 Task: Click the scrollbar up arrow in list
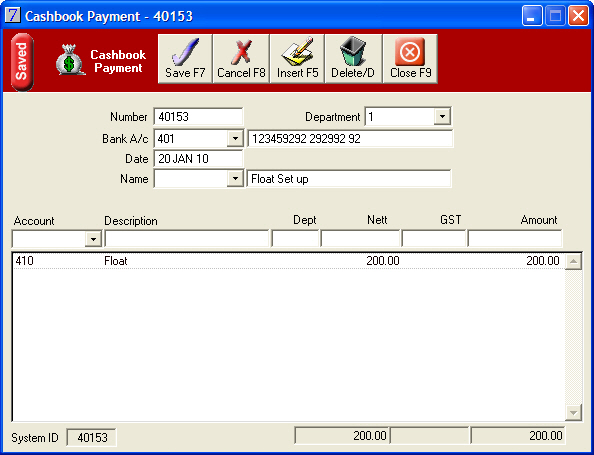point(573,261)
